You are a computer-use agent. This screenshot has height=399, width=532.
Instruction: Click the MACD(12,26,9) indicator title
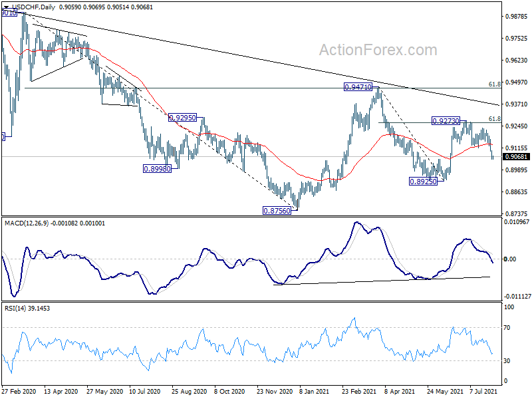[x=27, y=223]
